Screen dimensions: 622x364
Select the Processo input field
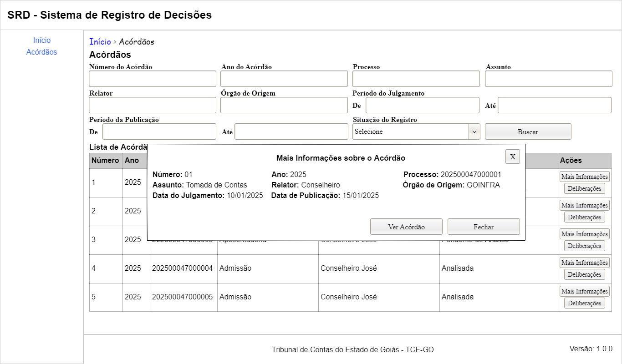(x=416, y=79)
